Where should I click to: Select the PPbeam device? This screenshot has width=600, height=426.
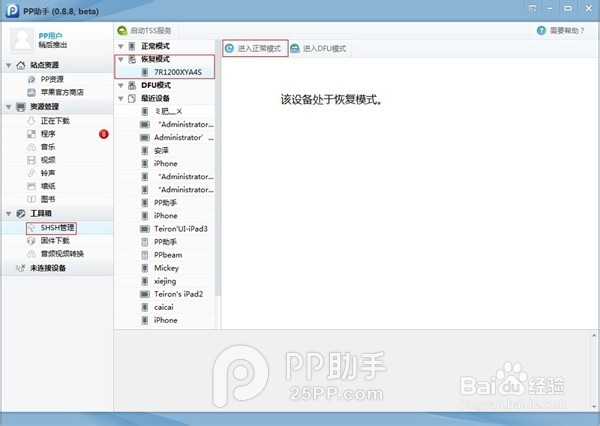(165, 255)
